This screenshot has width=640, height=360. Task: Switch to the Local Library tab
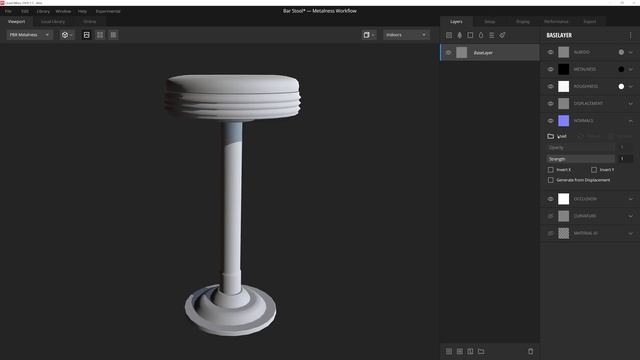pyautogui.click(x=53, y=22)
